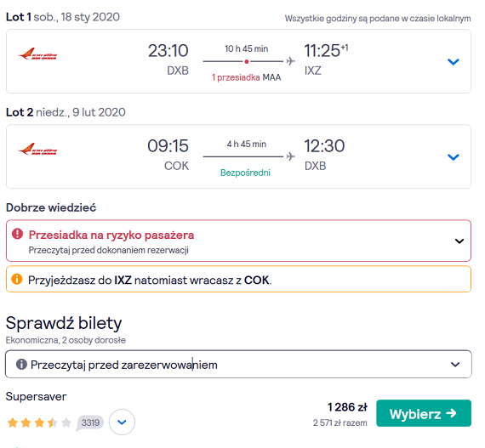485x448 pixels.
Task: Click the Bezpośredni label on Lot 2
Action: click(x=245, y=173)
